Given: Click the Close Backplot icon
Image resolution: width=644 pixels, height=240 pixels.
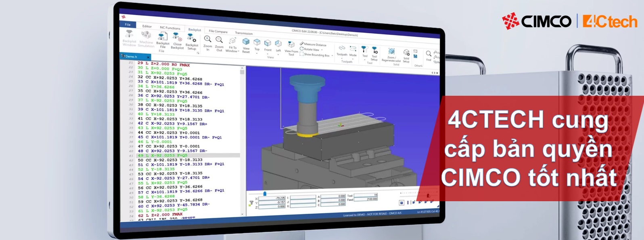Looking at the screenshot, I should [x=177, y=38].
